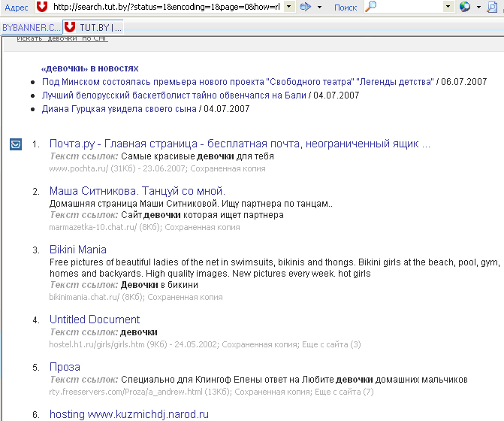Click the magnifying glass search icon
This screenshot has width=504, height=421.
pyautogui.click(x=370, y=6)
